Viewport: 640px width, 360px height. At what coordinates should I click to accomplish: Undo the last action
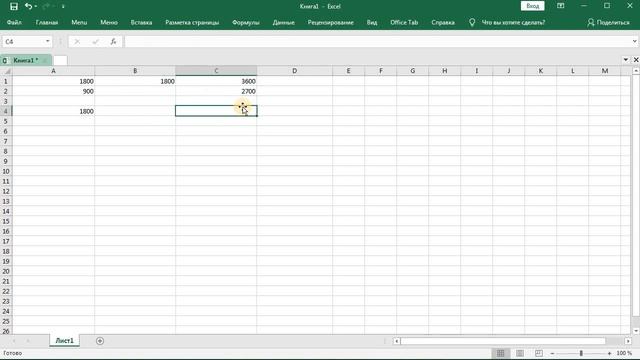28,6
